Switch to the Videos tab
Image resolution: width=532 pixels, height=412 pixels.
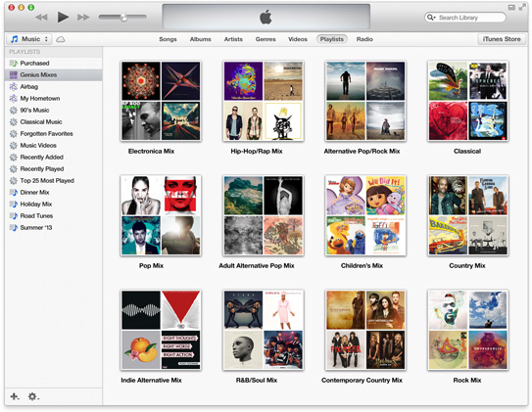pyautogui.click(x=298, y=39)
